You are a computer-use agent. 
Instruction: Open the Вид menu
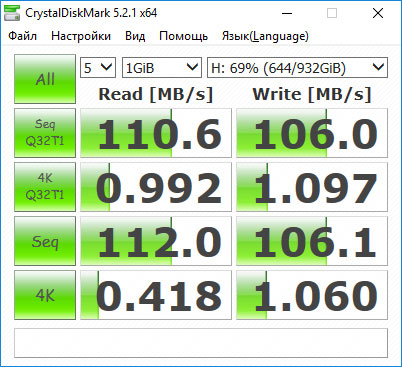[135, 36]
